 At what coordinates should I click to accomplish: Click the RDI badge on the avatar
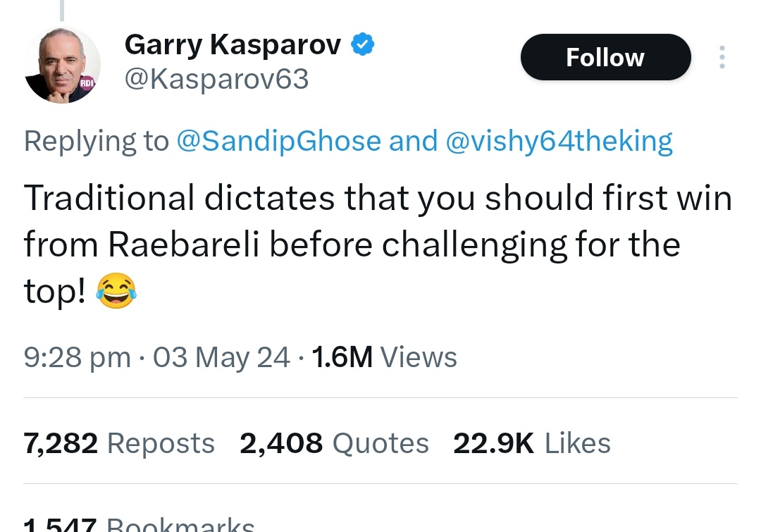pos(87,82)
